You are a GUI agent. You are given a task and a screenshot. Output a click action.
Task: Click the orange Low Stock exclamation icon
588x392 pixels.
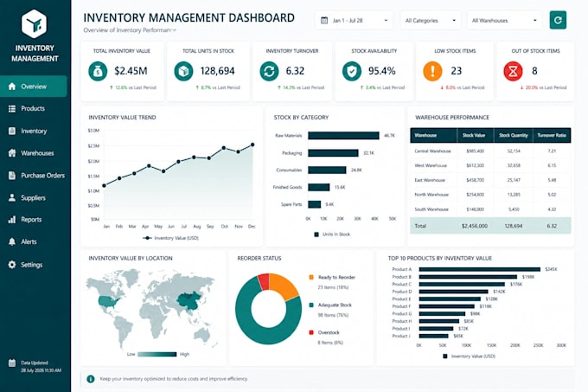click(x=432, y=71)
